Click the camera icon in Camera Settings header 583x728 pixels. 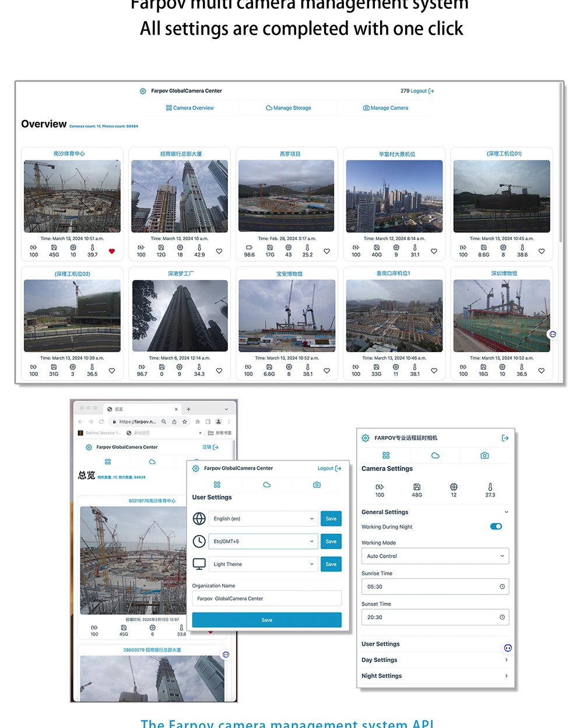484,455
